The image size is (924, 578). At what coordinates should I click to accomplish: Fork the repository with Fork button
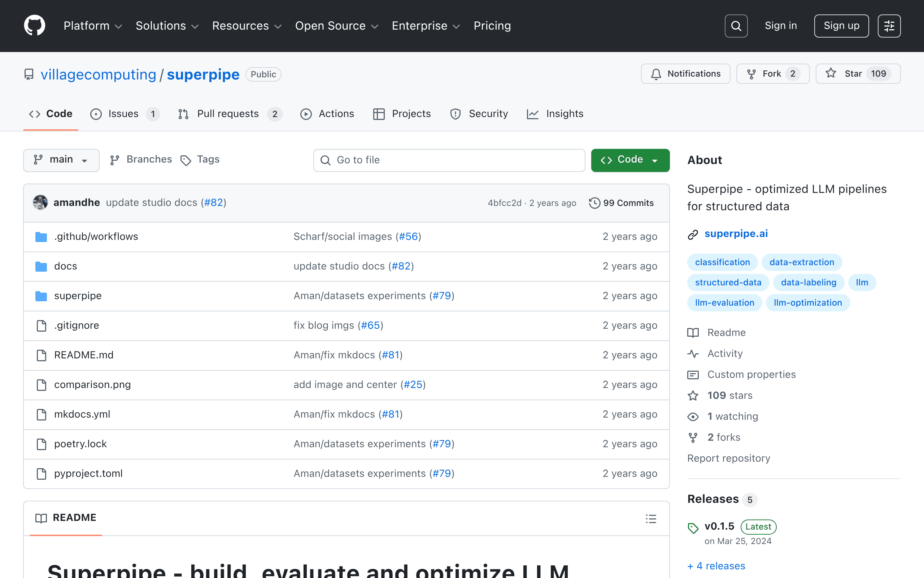click(772, 74)
